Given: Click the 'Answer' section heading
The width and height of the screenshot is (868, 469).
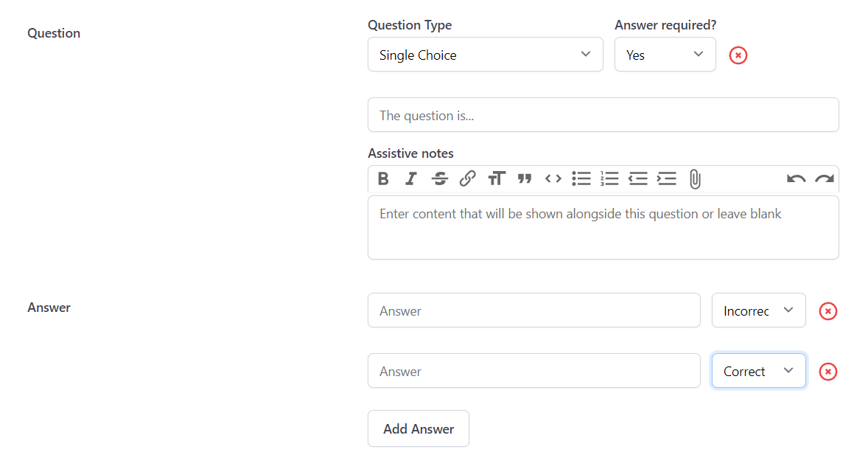Looking at the screenshot, I should pos(49,308).
